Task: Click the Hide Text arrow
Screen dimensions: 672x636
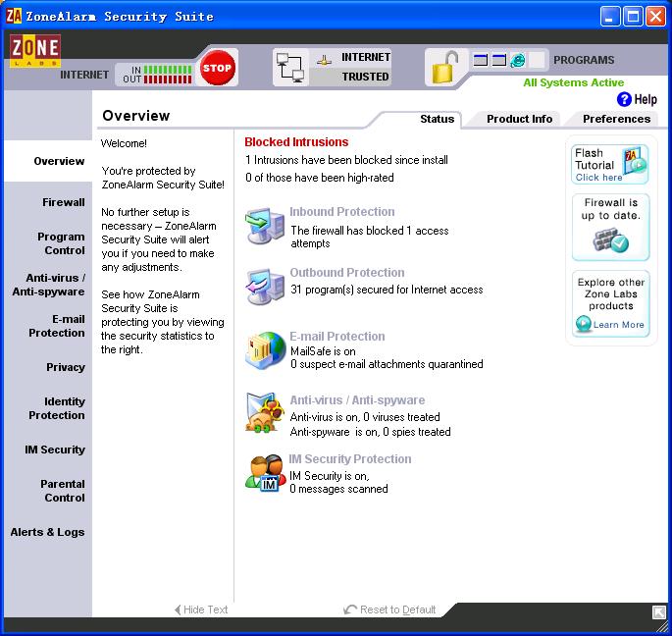Action: pos(178,609)
